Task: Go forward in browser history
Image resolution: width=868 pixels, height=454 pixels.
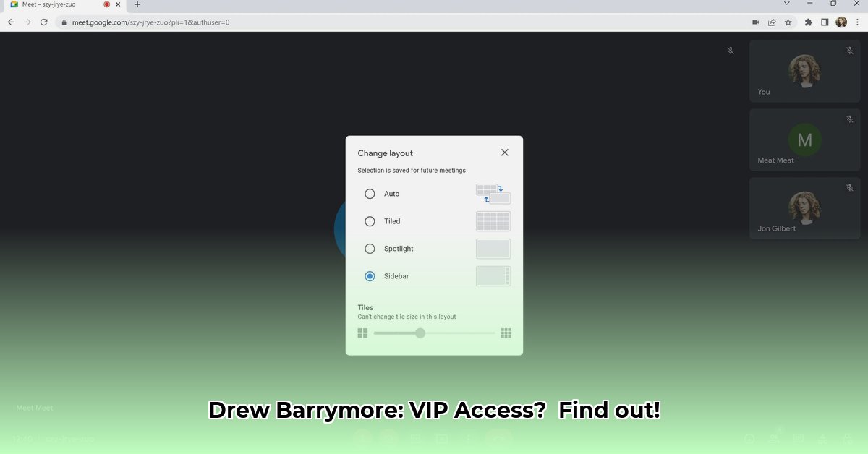Action: [27, 22]
